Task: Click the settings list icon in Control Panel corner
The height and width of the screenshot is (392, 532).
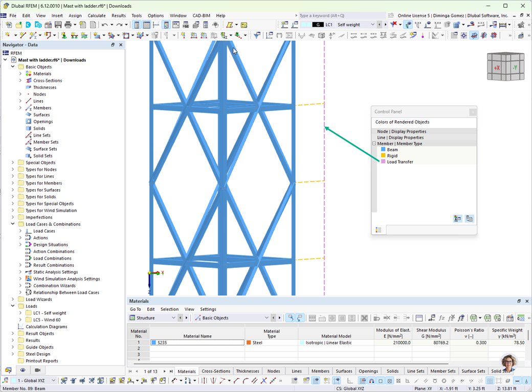Action: pos(379,229)
